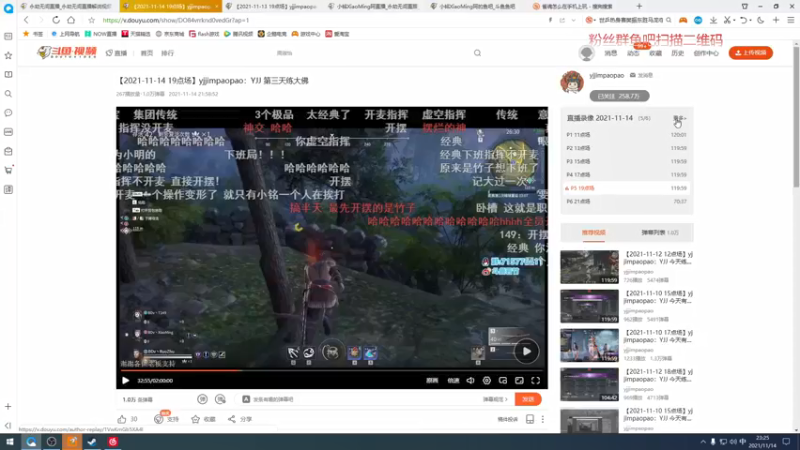800x450 pixels.
Task: Open the 2021-11-12 12点场 recommended video thumbnail
Action: click(589, 267)
